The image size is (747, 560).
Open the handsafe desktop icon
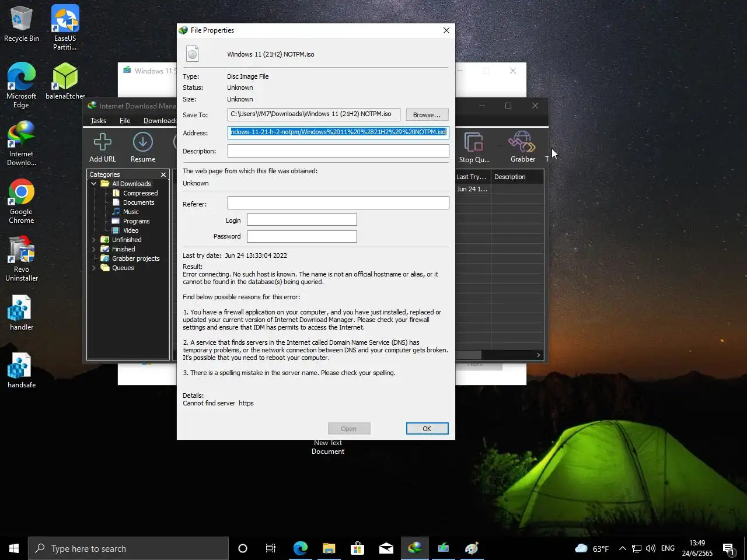22,370
